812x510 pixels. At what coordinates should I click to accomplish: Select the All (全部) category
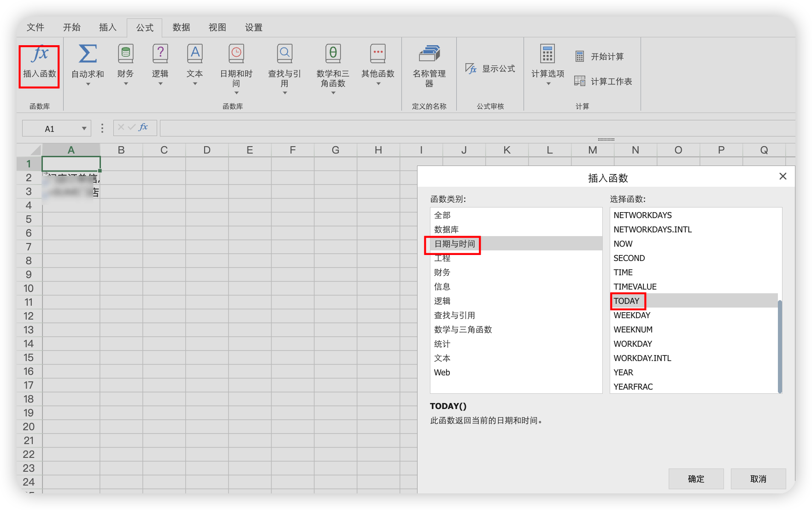click(516, 215)
